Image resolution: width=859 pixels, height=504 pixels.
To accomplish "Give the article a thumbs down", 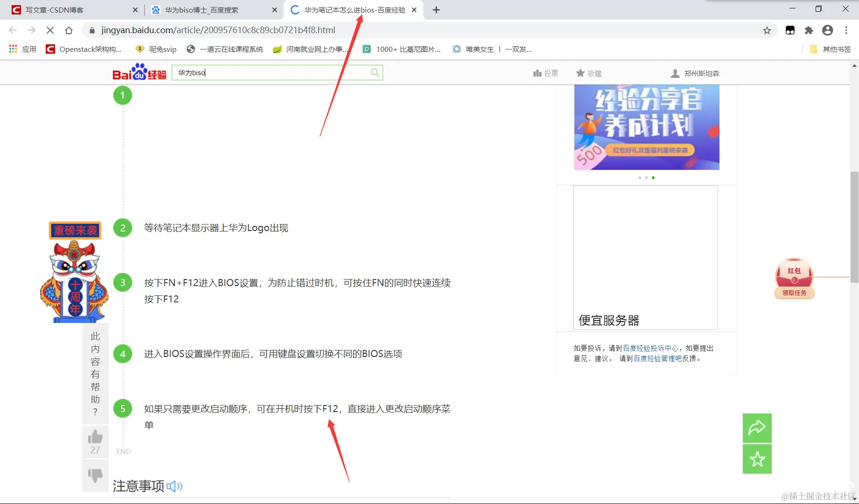I will (95, 476).
